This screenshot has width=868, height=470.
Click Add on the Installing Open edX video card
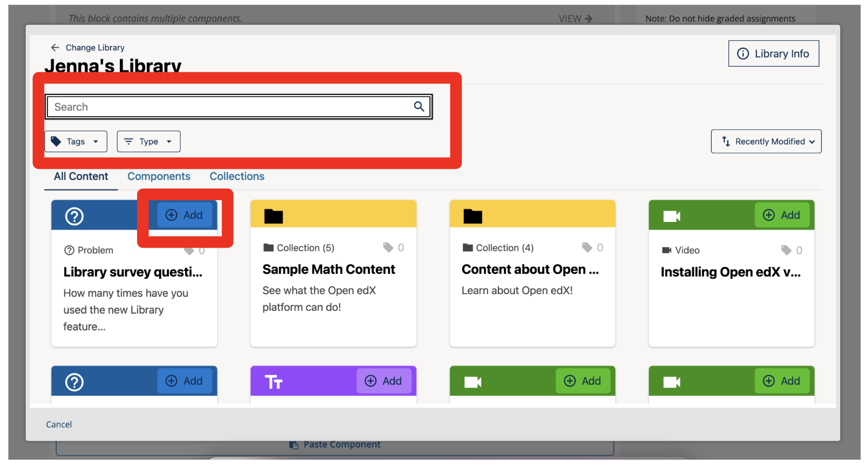coord(783,215)
